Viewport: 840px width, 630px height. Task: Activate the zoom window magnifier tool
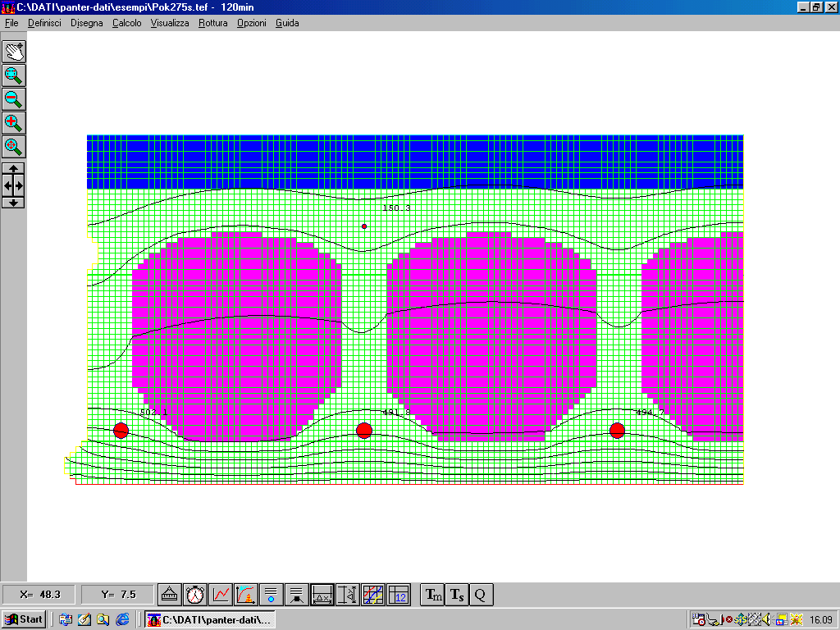click(x=14, y=75)
